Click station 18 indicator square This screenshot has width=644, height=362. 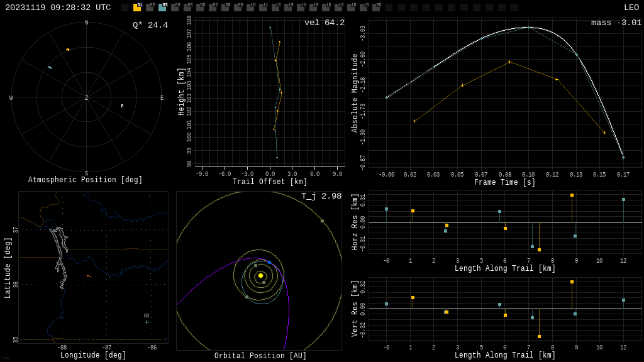(351, 8)
